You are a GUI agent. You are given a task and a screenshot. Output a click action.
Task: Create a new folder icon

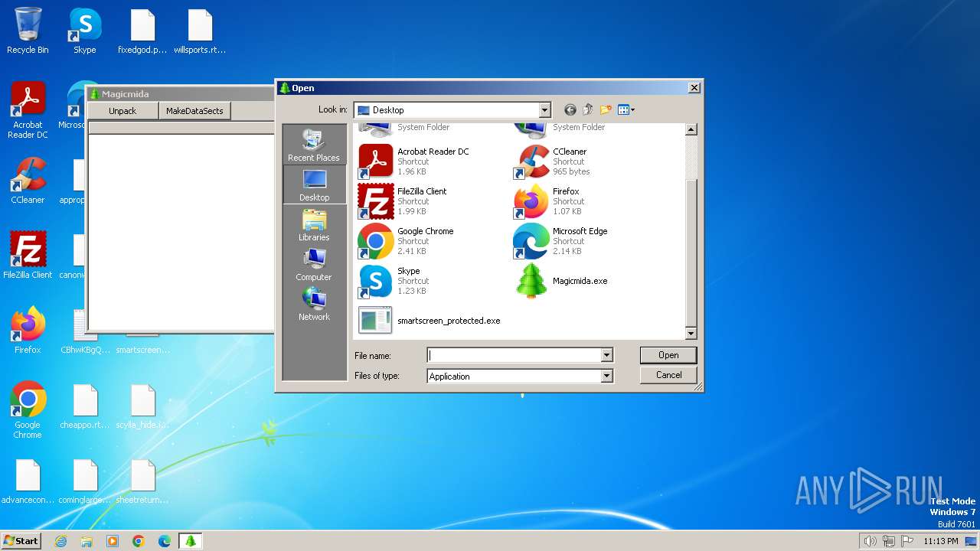click(x=606, y=110)
